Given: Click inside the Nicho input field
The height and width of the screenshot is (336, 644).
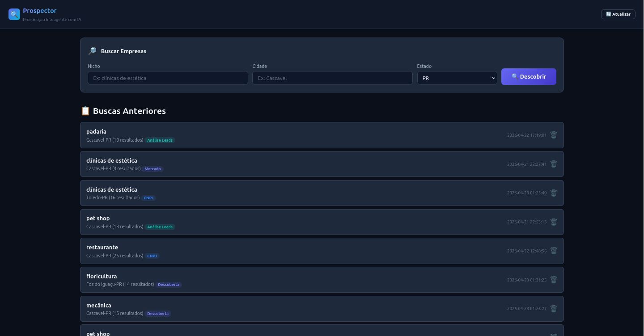Looking at the screenshot, I should [168, 78].
